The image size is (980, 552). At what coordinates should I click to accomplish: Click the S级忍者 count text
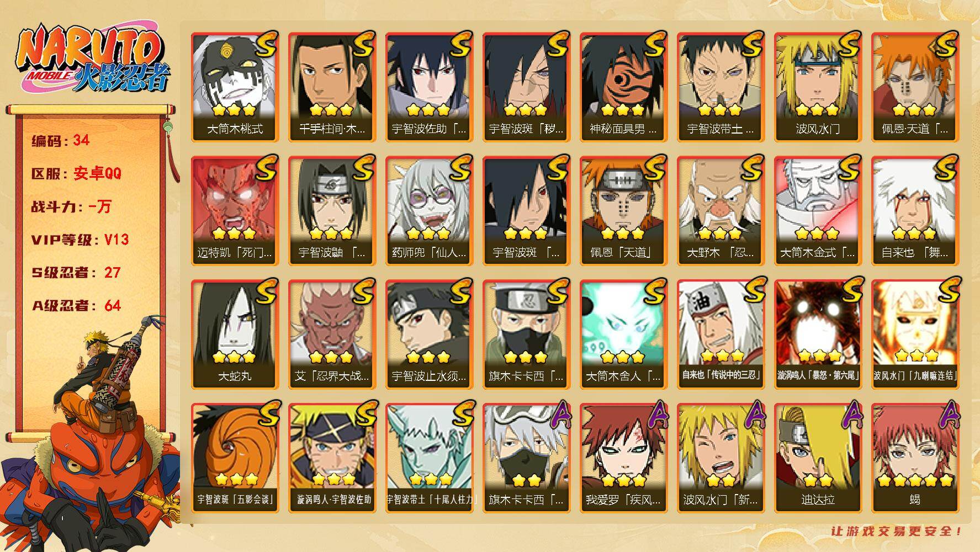pyautogui.click(x=76, y=273)
